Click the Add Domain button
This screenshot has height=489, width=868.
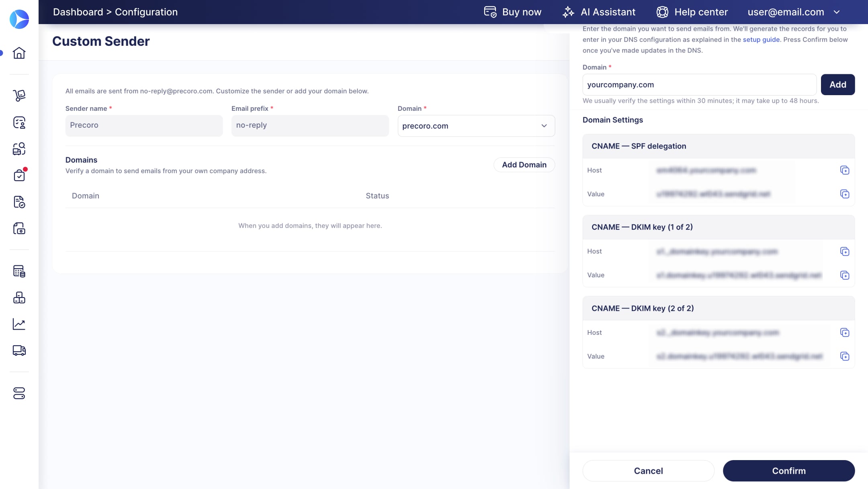pyautogui.click(x=524, y=165)
